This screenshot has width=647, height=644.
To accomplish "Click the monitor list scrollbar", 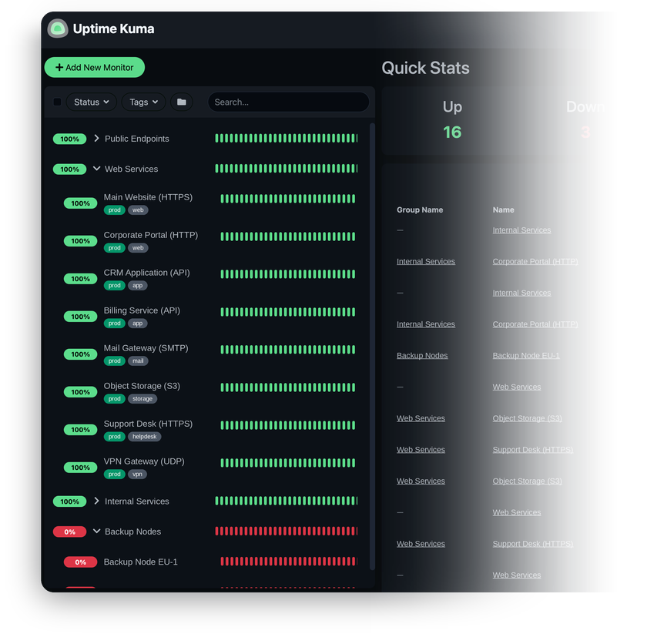I will [372, 347].
